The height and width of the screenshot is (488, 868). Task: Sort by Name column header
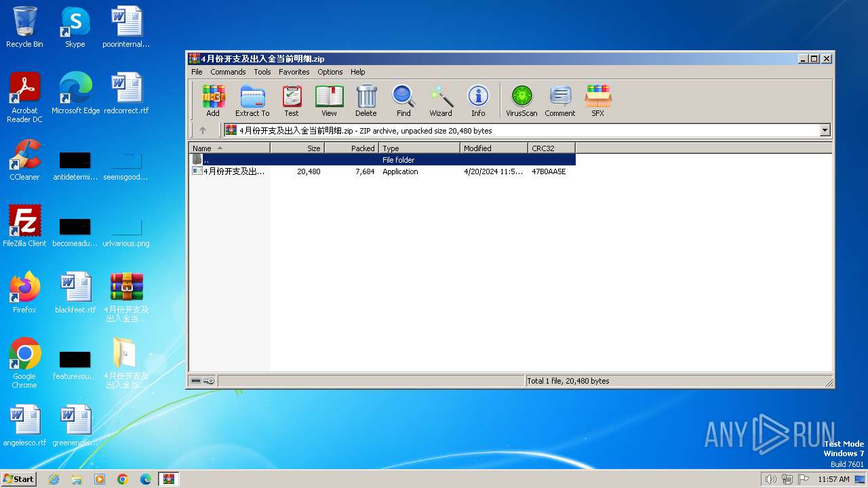[229, 148]
